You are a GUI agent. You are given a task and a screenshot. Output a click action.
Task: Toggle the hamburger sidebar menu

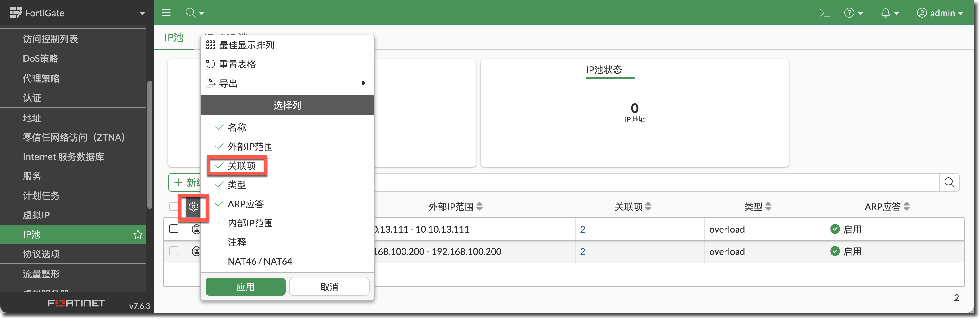point(166,13)
